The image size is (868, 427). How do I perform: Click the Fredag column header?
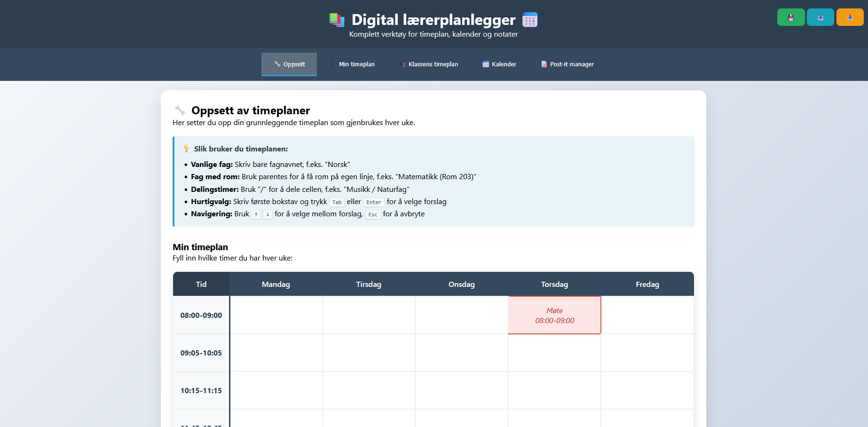click(x=647, y=284)
